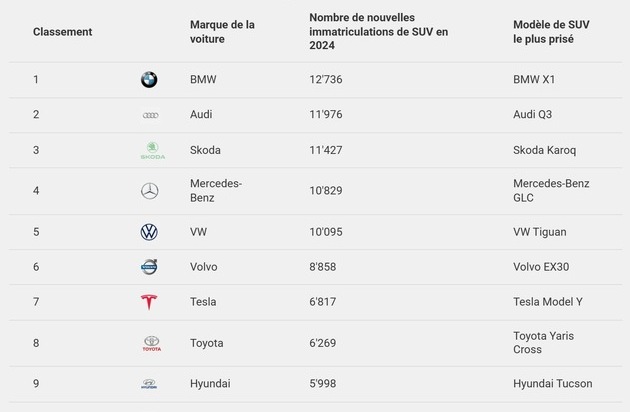Image resolution: width=630 pixels, height=412 pixels.
Task: Select the Toyota Yaris Cross cell
Action: coord(543,343)
